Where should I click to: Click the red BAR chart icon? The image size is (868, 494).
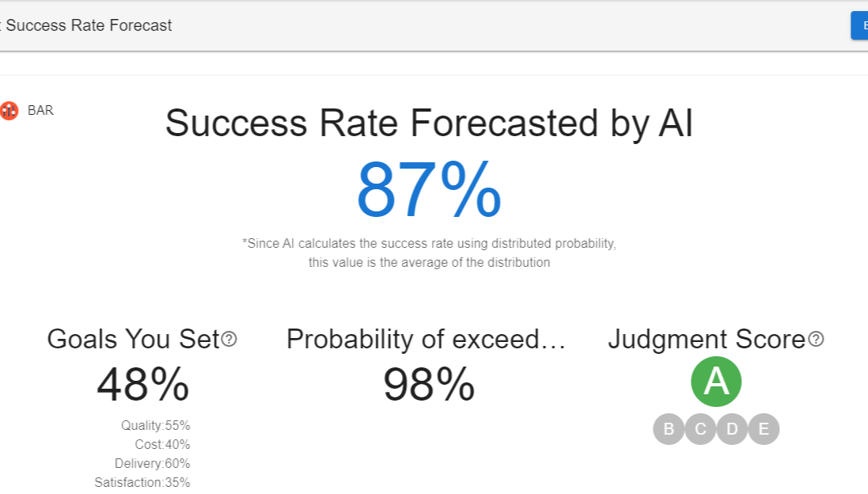[9, 111]
